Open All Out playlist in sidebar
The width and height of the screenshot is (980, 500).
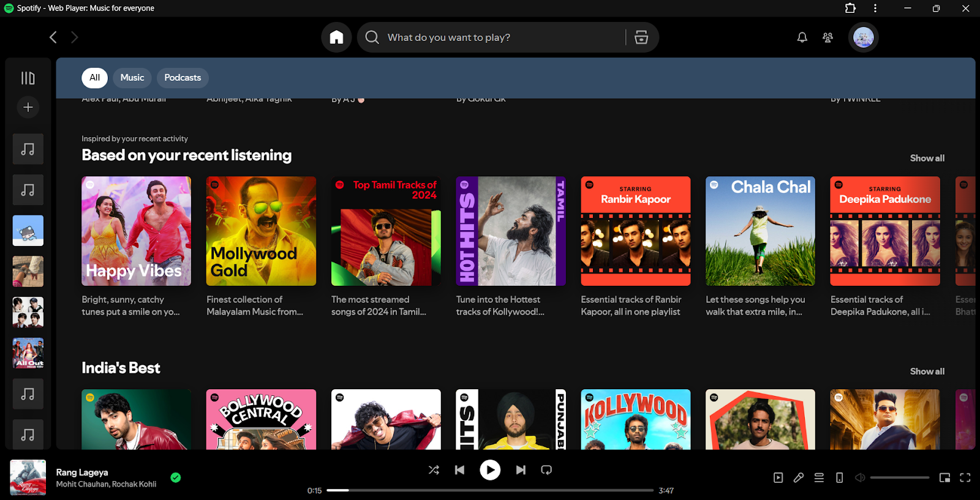[28, 353]
